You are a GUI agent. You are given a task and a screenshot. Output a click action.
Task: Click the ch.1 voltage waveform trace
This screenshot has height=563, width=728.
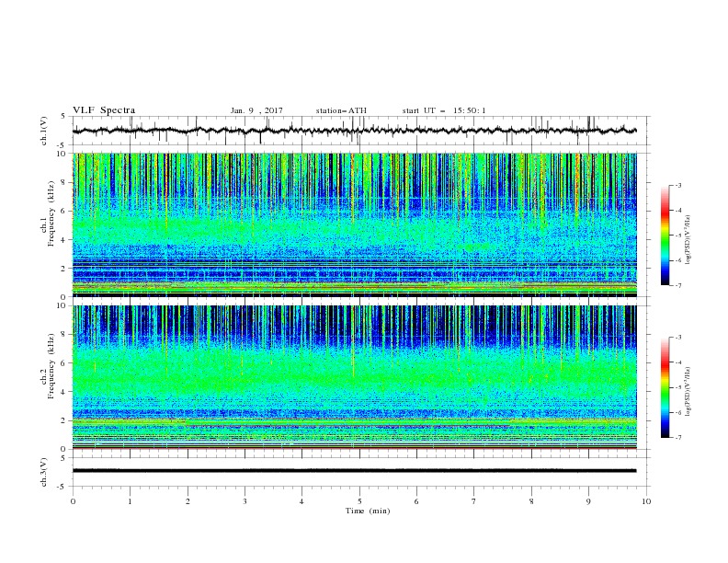[x=354, y=131]
